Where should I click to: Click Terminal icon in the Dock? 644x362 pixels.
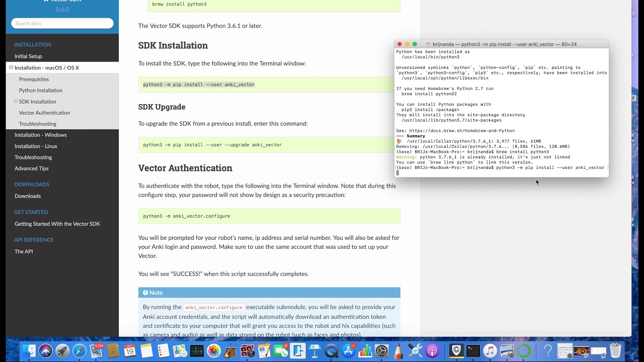473,350
